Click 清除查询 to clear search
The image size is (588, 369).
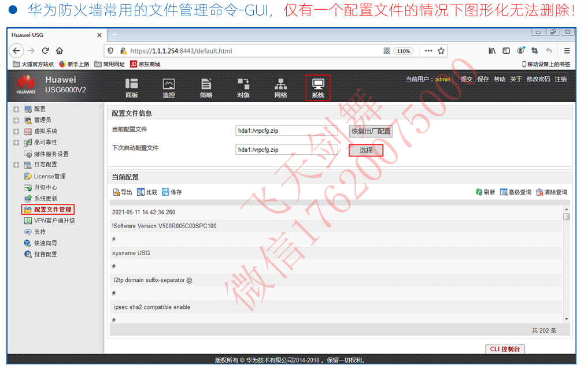[552, 192]
